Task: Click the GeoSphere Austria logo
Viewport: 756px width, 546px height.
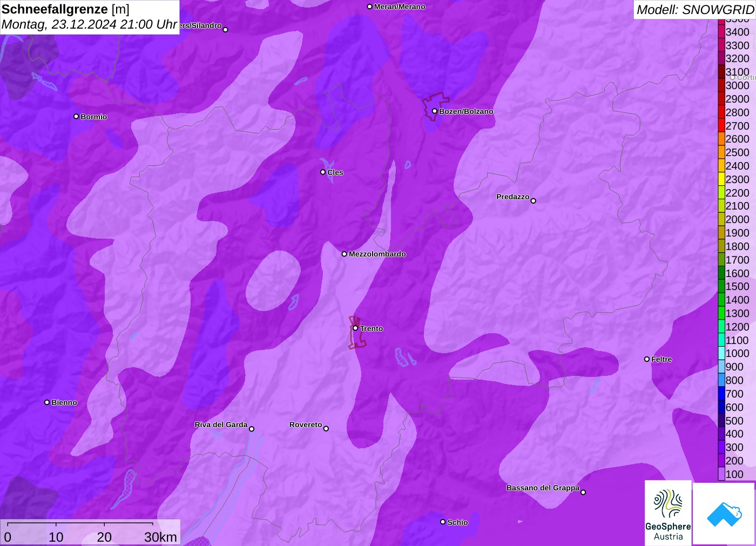Action: tap(668, 513)
